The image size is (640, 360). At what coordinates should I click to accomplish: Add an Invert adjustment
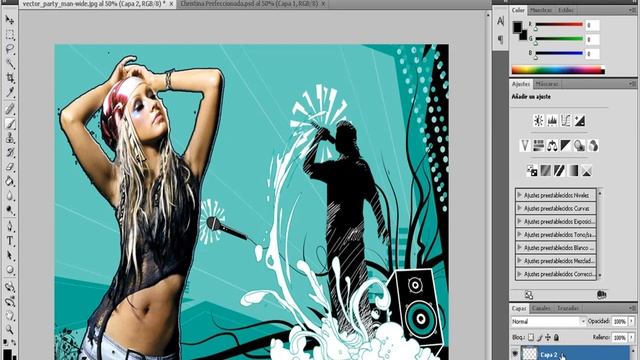pos(532,171)
